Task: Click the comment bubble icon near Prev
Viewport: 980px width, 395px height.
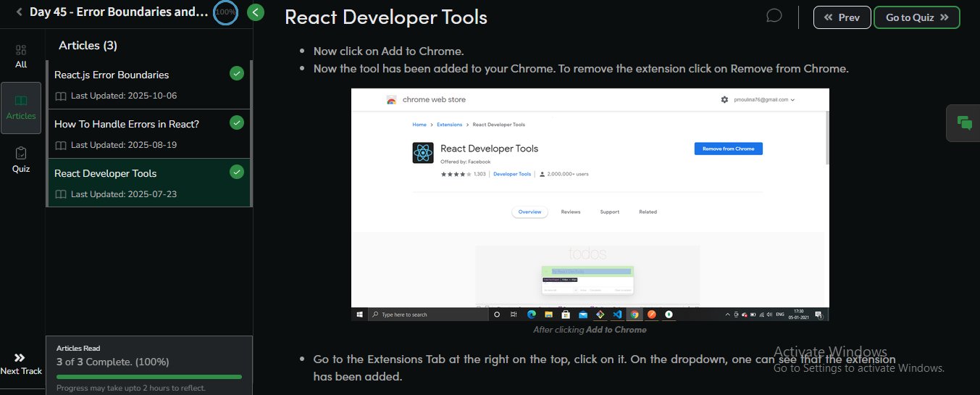Action: (x=774, y=16)
